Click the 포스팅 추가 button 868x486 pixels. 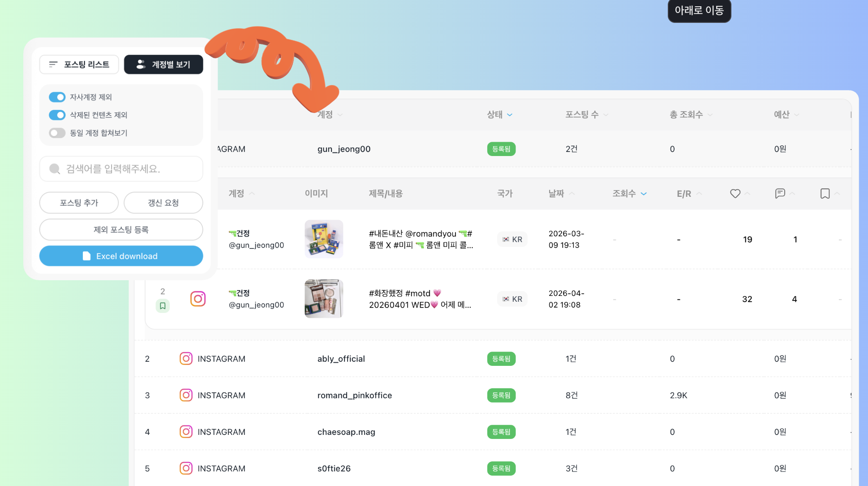(x=79, y=203)
